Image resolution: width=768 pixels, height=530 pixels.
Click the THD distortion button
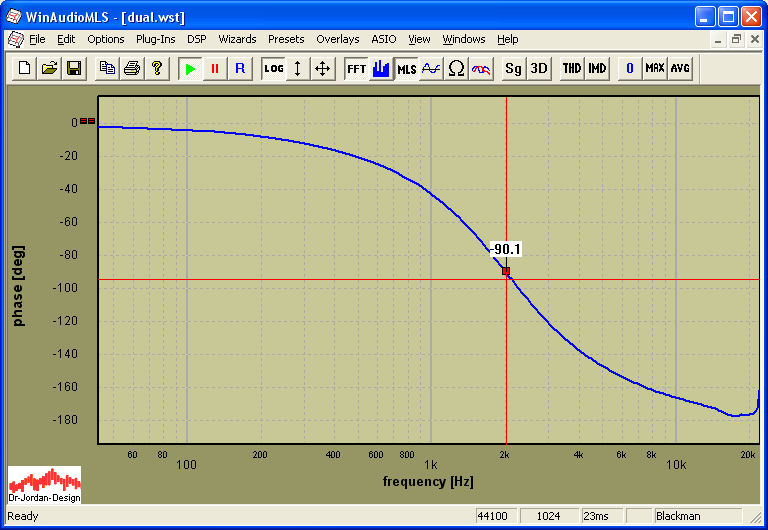tap(571, 68)
